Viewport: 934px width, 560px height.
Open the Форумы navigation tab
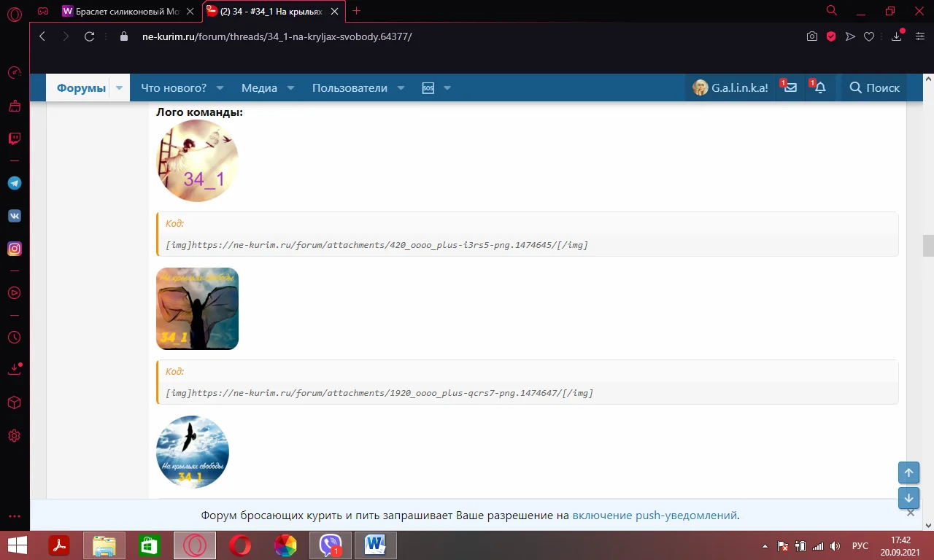click(81, 88)
